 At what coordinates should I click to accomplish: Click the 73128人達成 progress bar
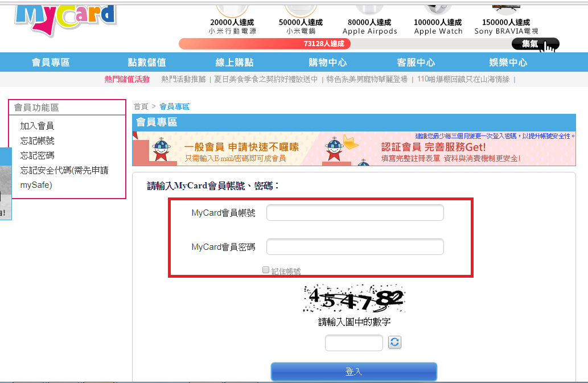click(x=265, y=44)
